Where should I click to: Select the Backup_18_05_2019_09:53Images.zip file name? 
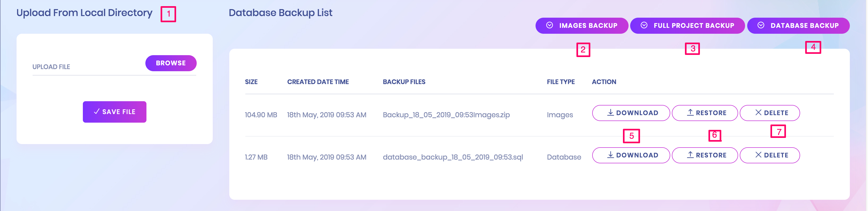446,115
